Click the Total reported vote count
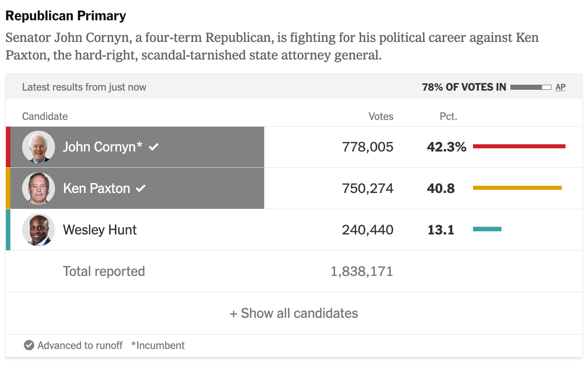This screenshot has height=367, width=588. (x=362, y=271)
